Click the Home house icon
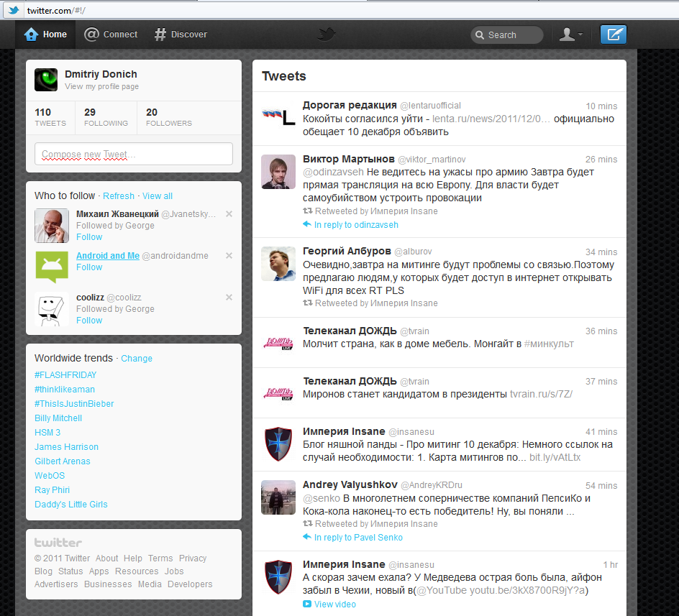The height and width of the screenshot is (616, 679). click(x=31, y=35)
